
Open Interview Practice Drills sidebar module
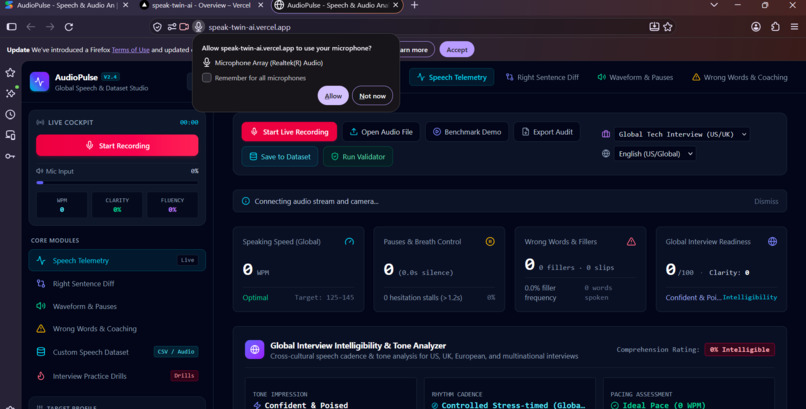point(117,376)
